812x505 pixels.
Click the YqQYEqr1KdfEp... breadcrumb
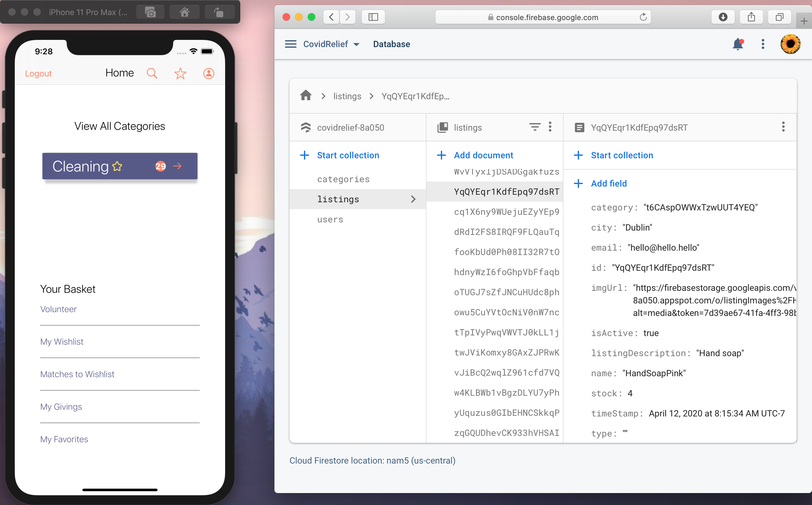pos(415,96)
